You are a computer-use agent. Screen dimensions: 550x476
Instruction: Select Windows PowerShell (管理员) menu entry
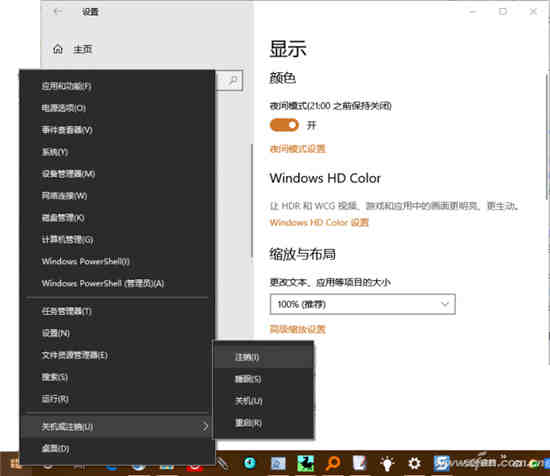click(103, 283)
